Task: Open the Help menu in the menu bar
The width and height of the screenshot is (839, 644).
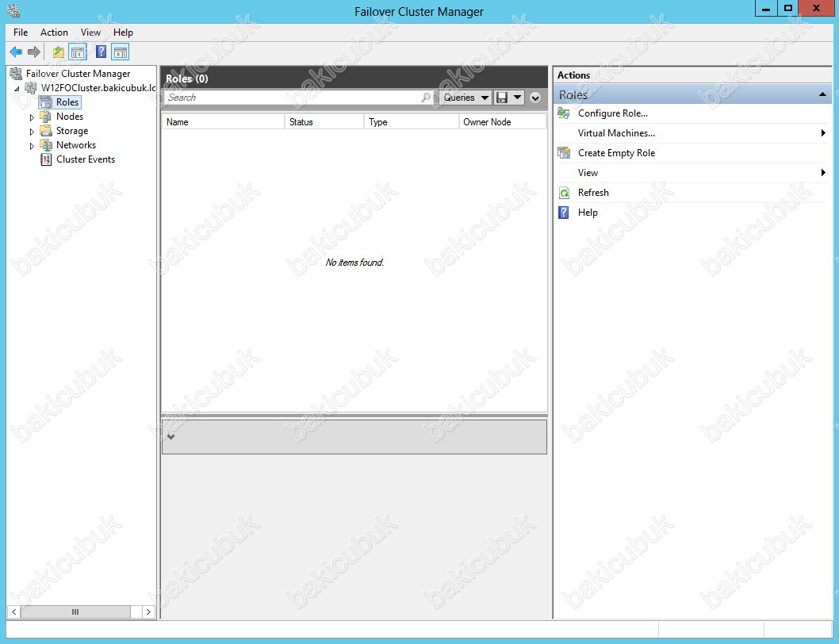Action: click(123, 33)
